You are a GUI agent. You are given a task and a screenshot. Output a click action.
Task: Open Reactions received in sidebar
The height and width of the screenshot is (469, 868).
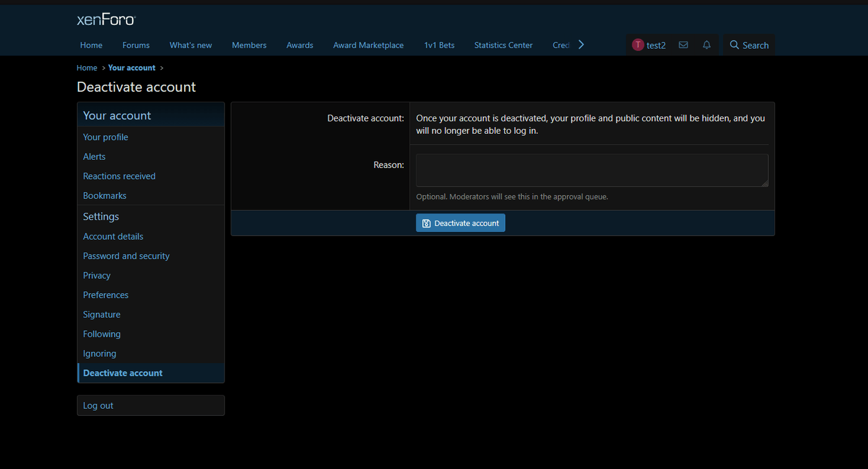coord(119,177)
